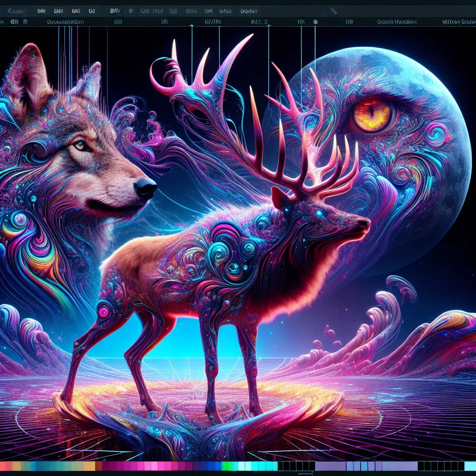Click the toolbar item immediately left of the play triangle

[x=113, y=10]
